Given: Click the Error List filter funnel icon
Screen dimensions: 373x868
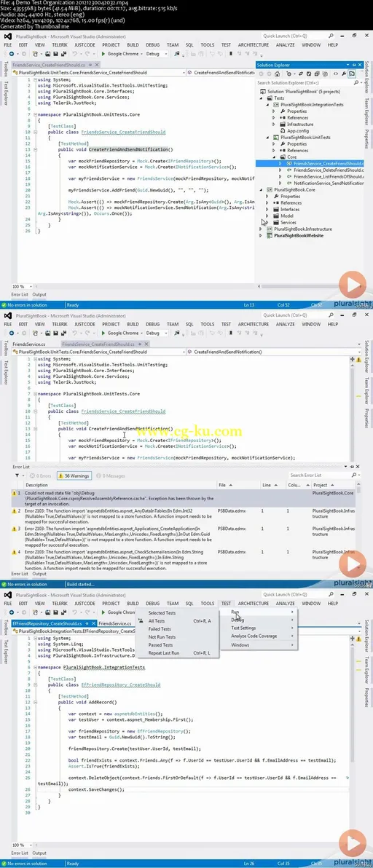Looking at the screenshot, I should click(17, 476).
